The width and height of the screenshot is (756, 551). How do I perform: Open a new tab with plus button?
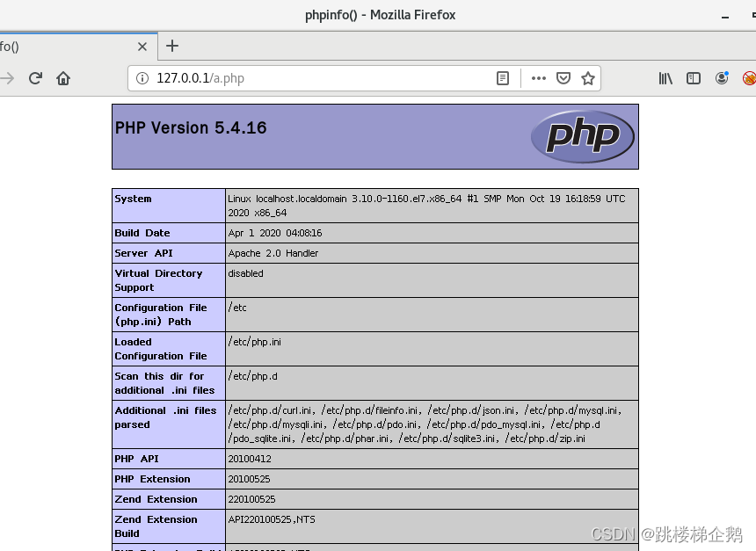coord(172,46)
